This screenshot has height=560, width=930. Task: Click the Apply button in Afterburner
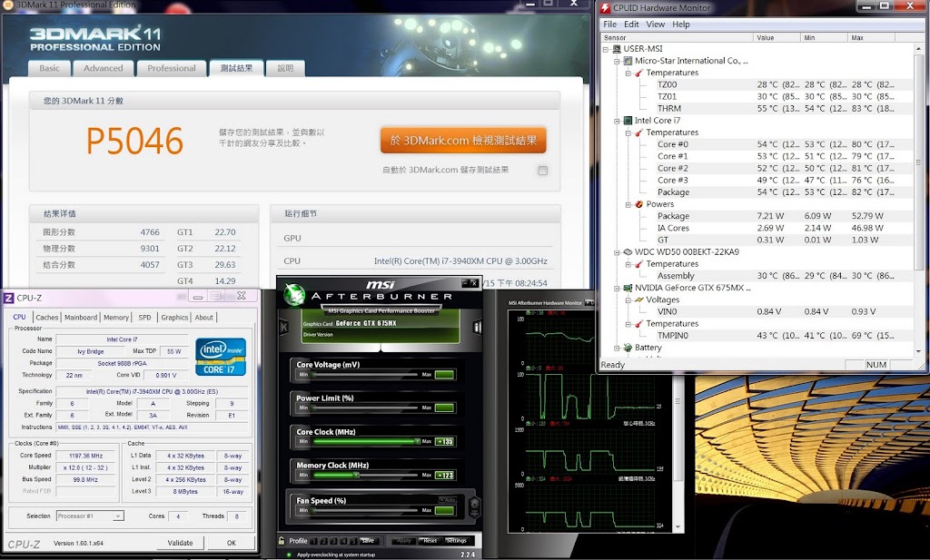click(x=403, y=540)
